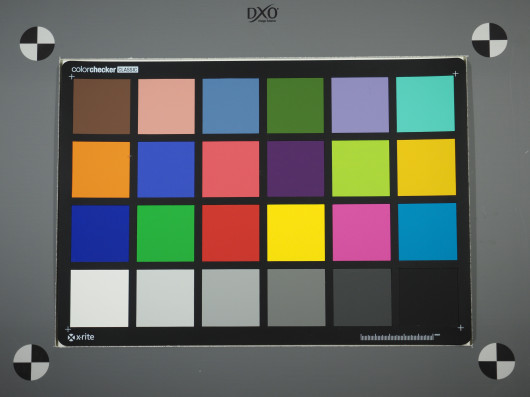Select the dark brown color patch
The height and width of the screenshot is (397, 530).
(101, 106)
